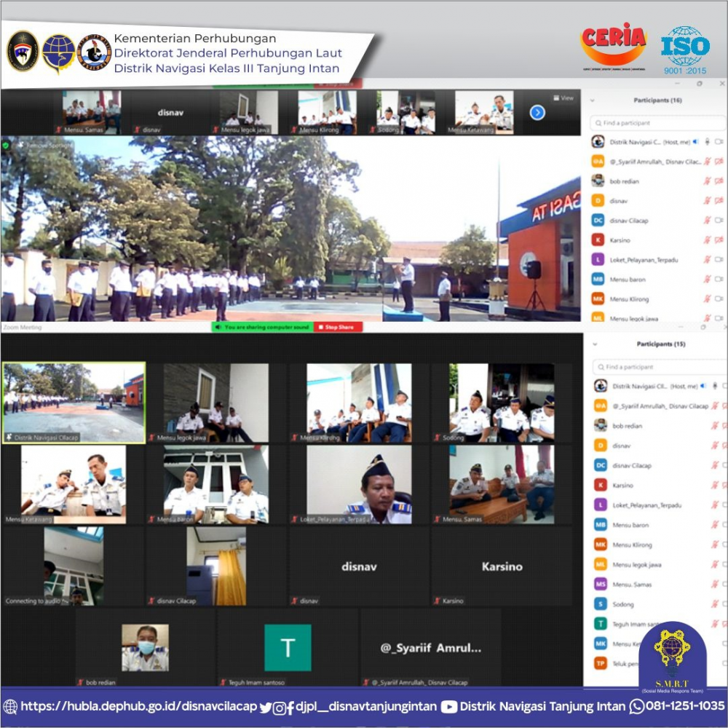Click 'Distrik Navigasi Tanjung Intan' YouTube label in footer
The height and width of the screenshot is (728, 728).
click(542, 707)
